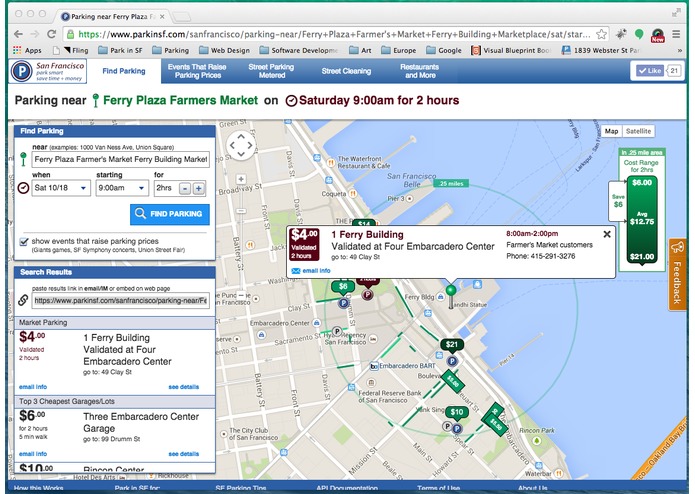Screen dimensions: 695x494
Task: Click the browser back arrow
Action: [18, 34]
